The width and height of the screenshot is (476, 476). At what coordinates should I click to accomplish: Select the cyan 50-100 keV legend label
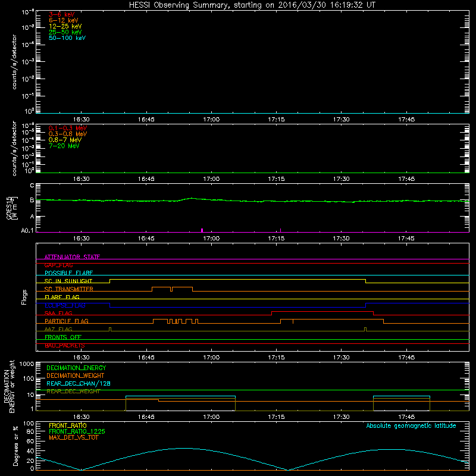(67, 38)
